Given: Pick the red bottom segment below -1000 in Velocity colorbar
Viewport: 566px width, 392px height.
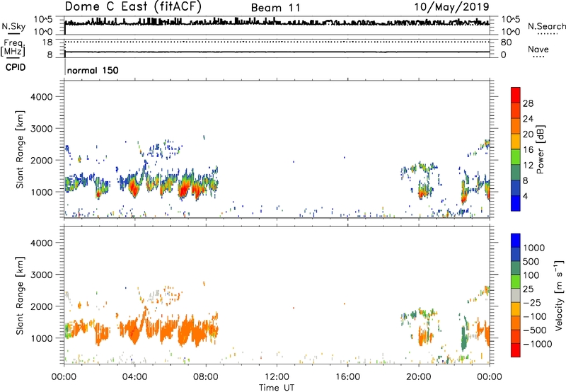Looking at the screenshot, I should (x=516, y=350).
